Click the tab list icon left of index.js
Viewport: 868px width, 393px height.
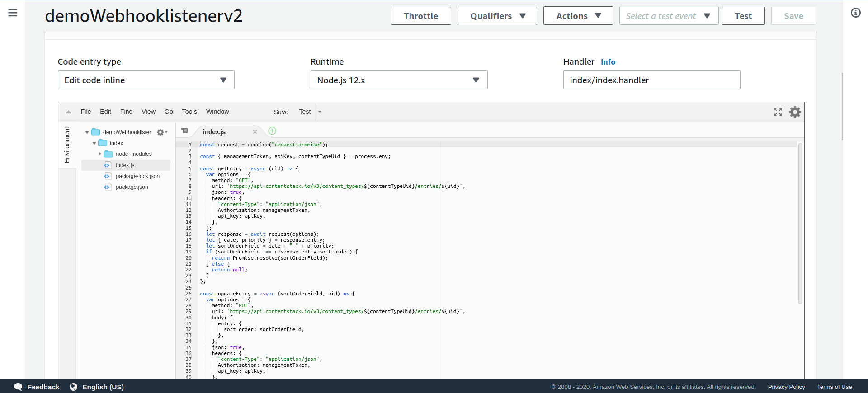tap(184, 131)
